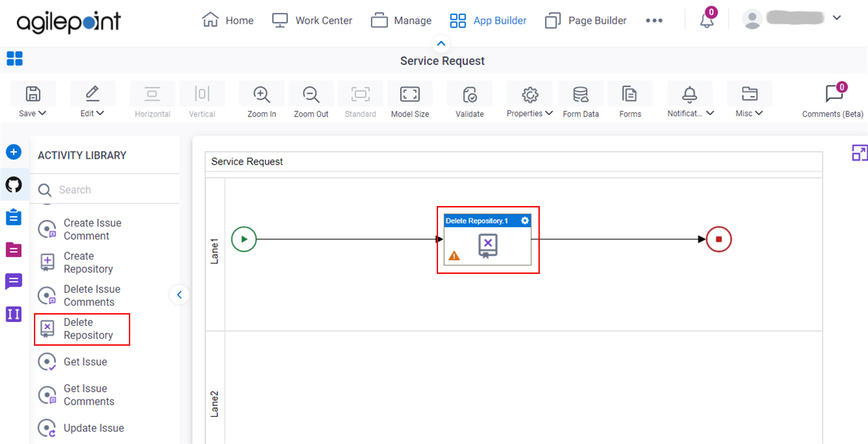Select Get Issue Comments activity
The image size is (868, 444).
[x=89, y=395]
